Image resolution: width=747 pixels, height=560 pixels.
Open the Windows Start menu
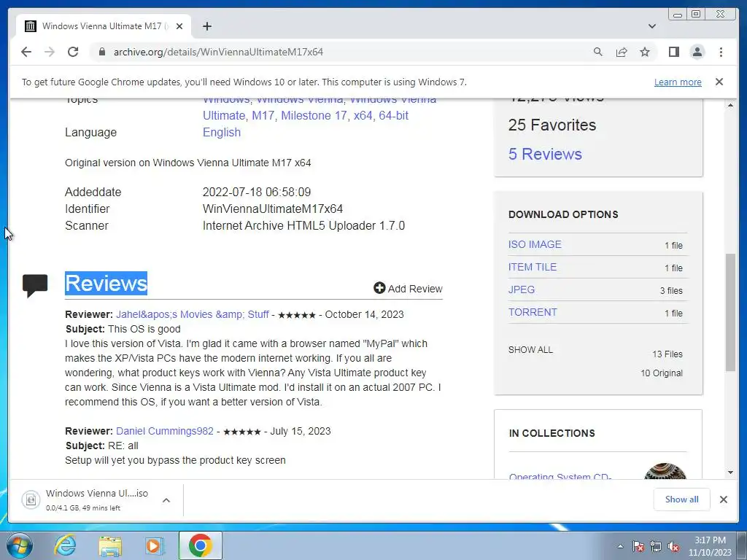[19, 545]
